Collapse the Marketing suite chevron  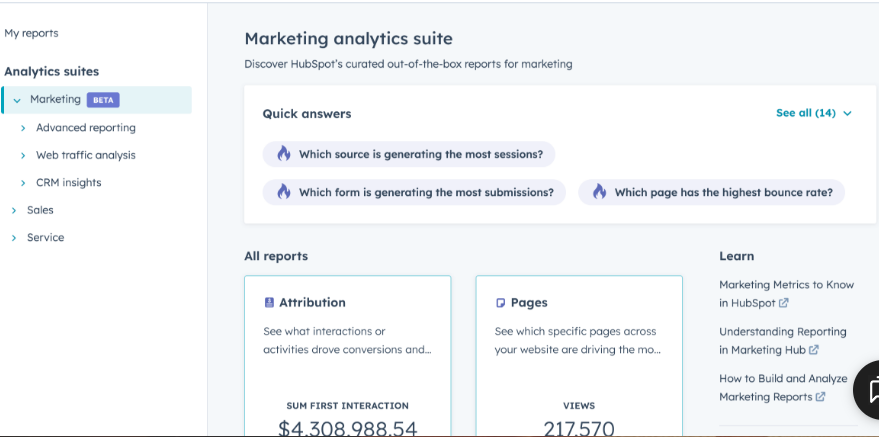(17, 100)
